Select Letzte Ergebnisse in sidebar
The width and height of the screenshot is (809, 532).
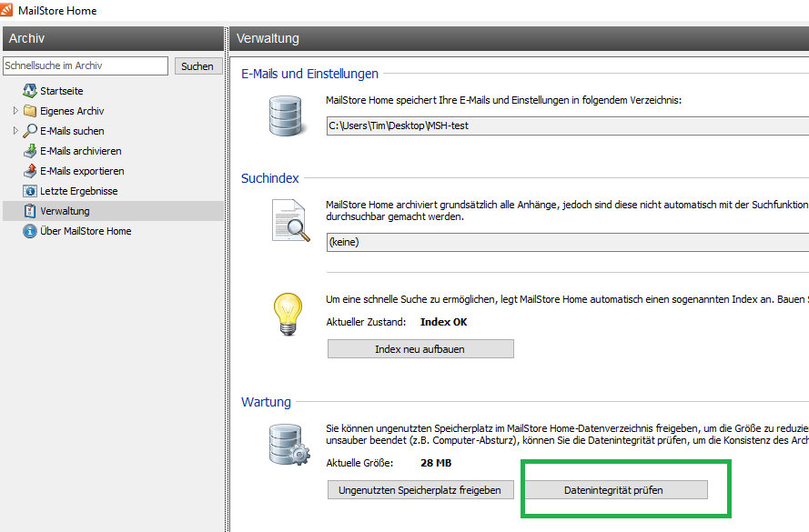pos(78,191)
